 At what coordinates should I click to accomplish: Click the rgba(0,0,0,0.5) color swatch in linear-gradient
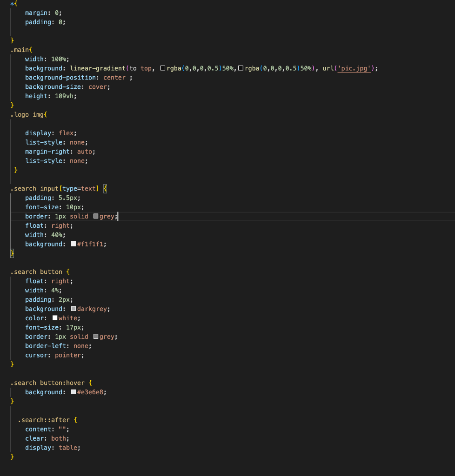pos(163,68)
